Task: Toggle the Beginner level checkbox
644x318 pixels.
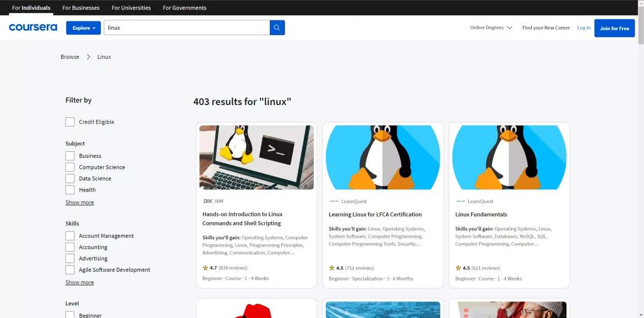Action: [x=70, y=315]
